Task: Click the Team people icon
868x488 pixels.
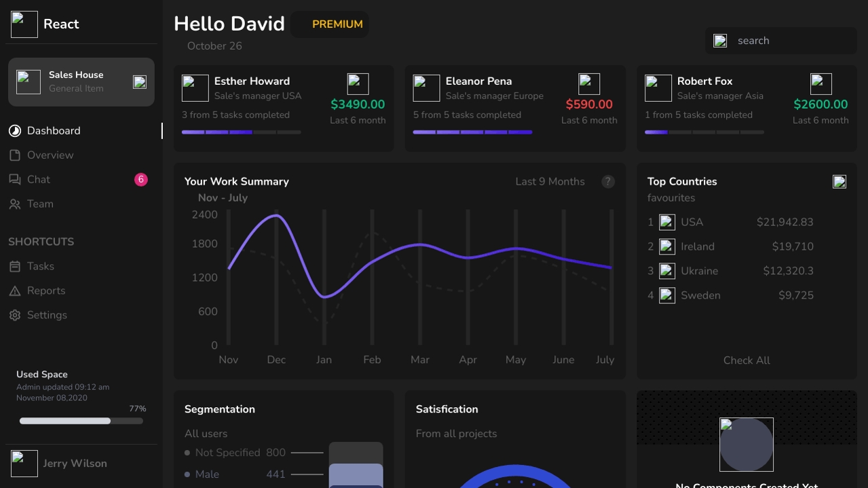Action: point(15,204)
